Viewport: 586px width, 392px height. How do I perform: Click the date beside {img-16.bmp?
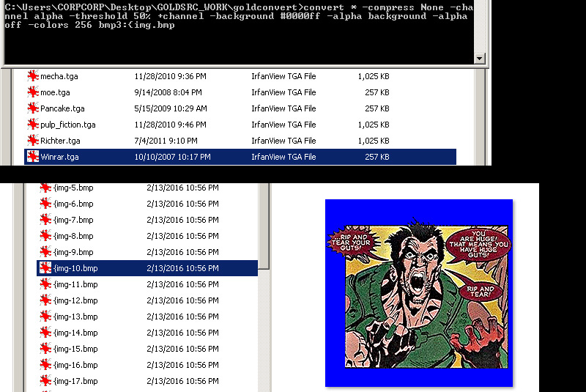(182, 364)
